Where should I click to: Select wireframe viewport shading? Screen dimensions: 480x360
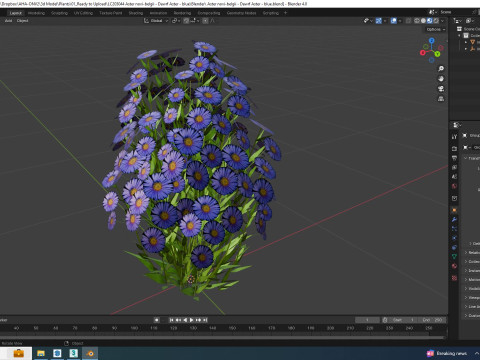(417, 21)
